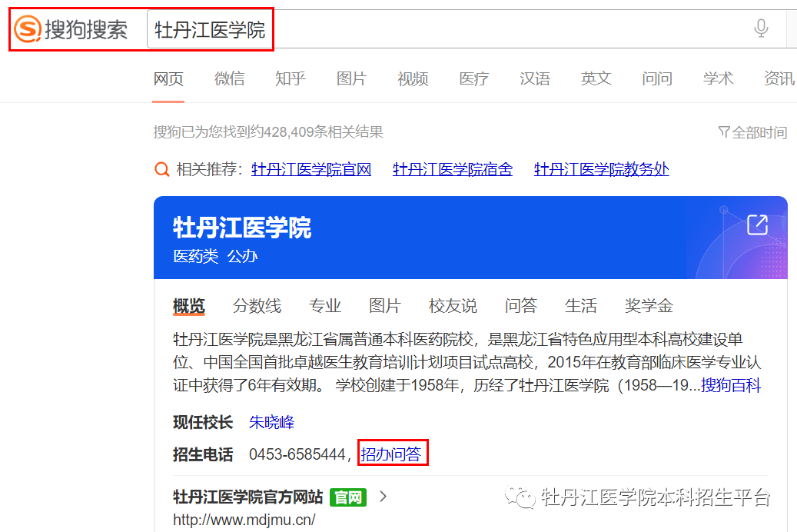Switch to the 微信 search tab

tap(229, 78)
